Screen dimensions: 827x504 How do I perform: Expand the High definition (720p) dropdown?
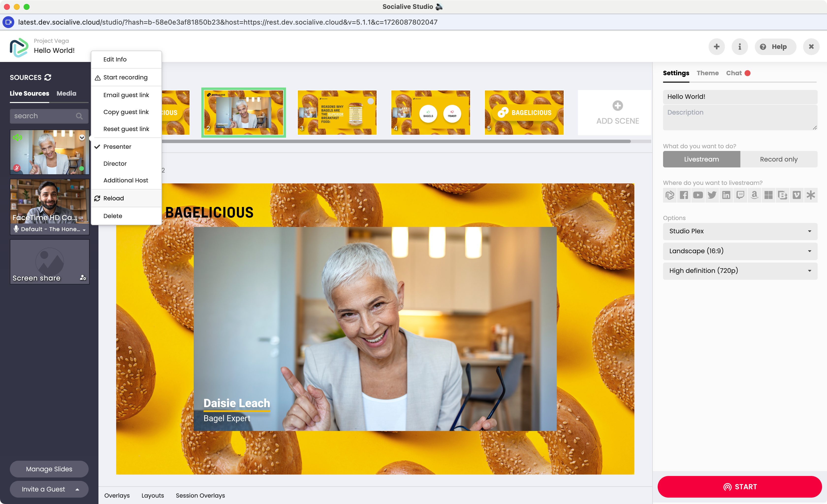tap(740, 271)
